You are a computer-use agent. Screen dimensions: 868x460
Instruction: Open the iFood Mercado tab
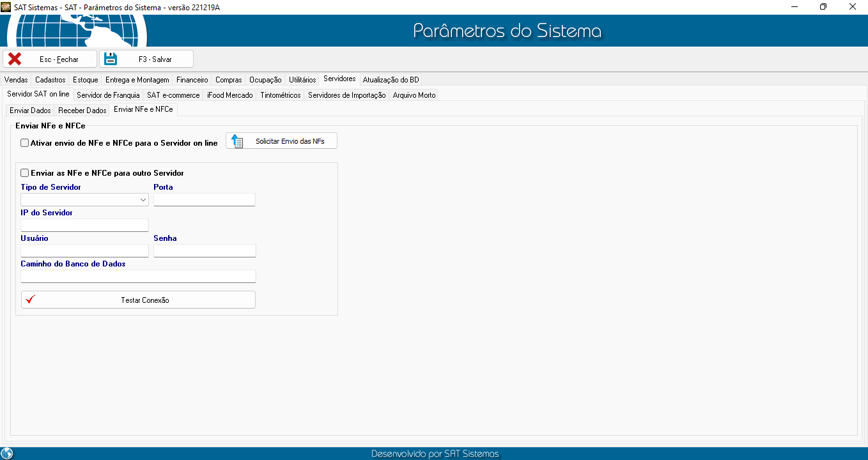[230, 95]
